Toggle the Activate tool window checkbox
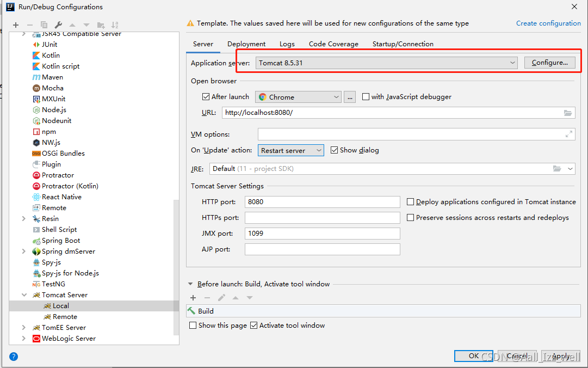588x368 pixels. click(254, 325)
